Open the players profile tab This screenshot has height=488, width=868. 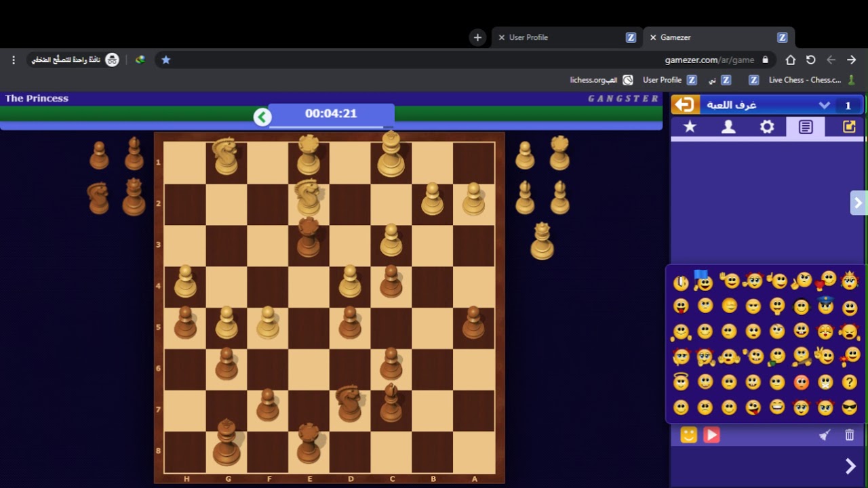pos(728,127)
